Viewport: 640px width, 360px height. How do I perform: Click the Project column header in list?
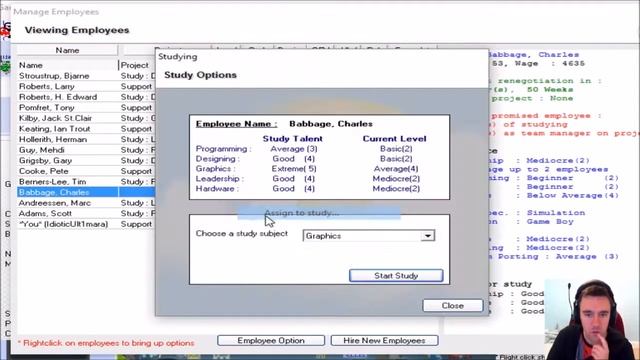(135, 65)
